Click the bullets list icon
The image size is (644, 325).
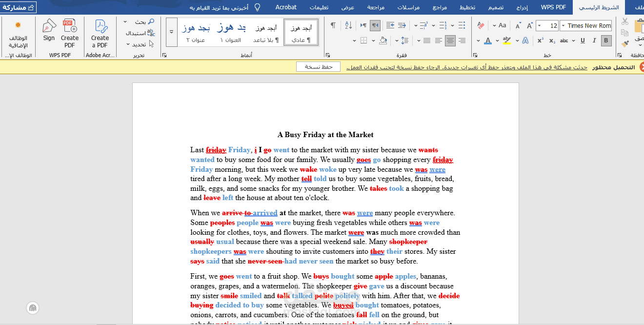462,25
